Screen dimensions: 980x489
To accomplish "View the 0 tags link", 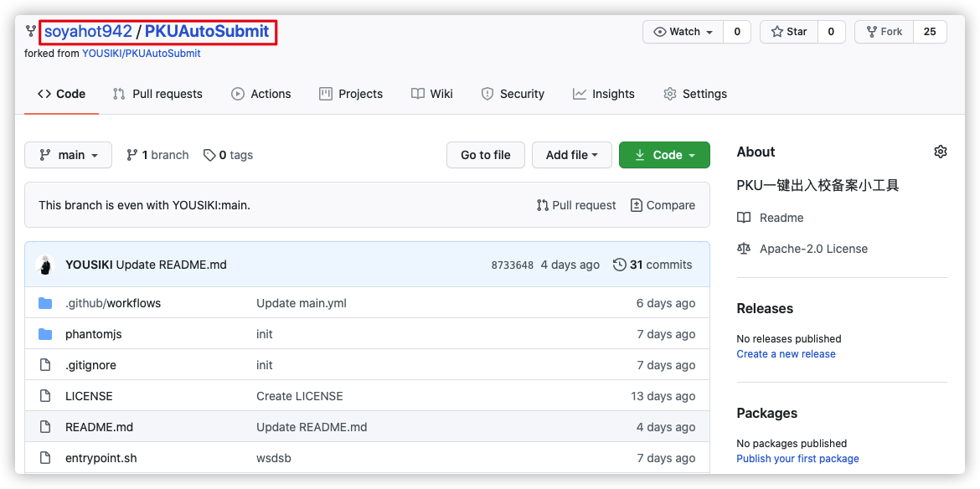I will 228,155.
